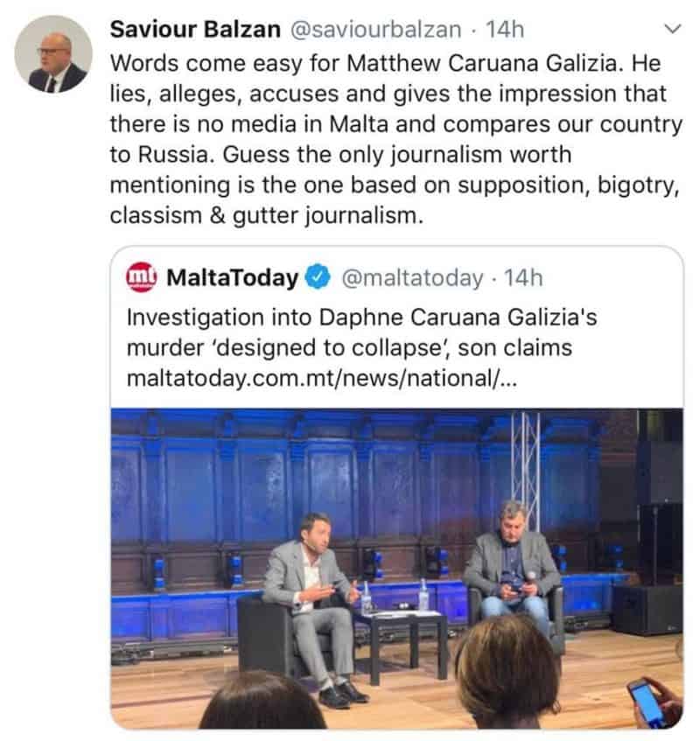
Task: Click the smartphone held up by the audience
Action: point(647,701)
